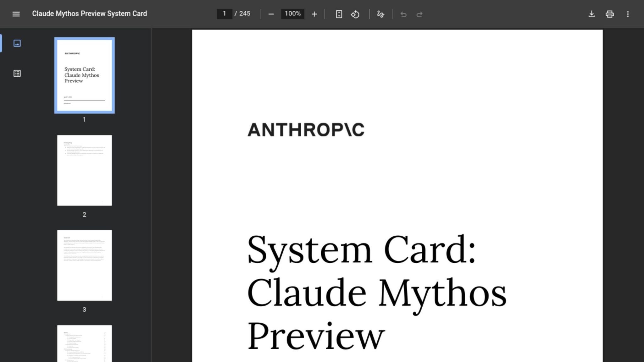The height and width of the screenshot is (362, 644).
Task: Select the draw annotation tool
Action: [x=380, y=14]
